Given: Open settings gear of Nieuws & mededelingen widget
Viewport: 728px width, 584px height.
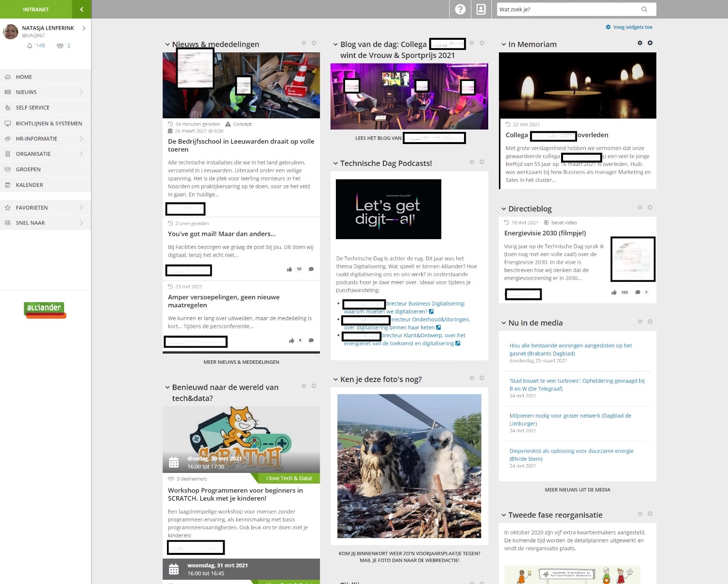Looking at the screenshot, I should click(304, 43).
